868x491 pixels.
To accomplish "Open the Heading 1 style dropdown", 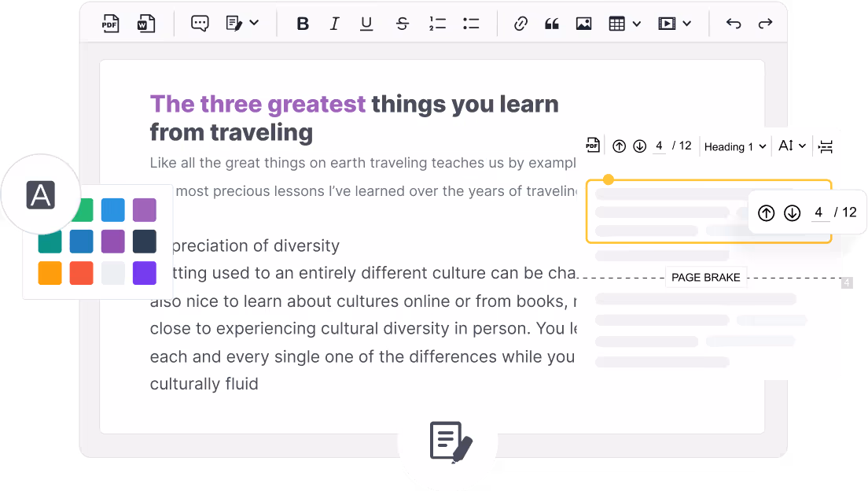I will click(734, 146).
